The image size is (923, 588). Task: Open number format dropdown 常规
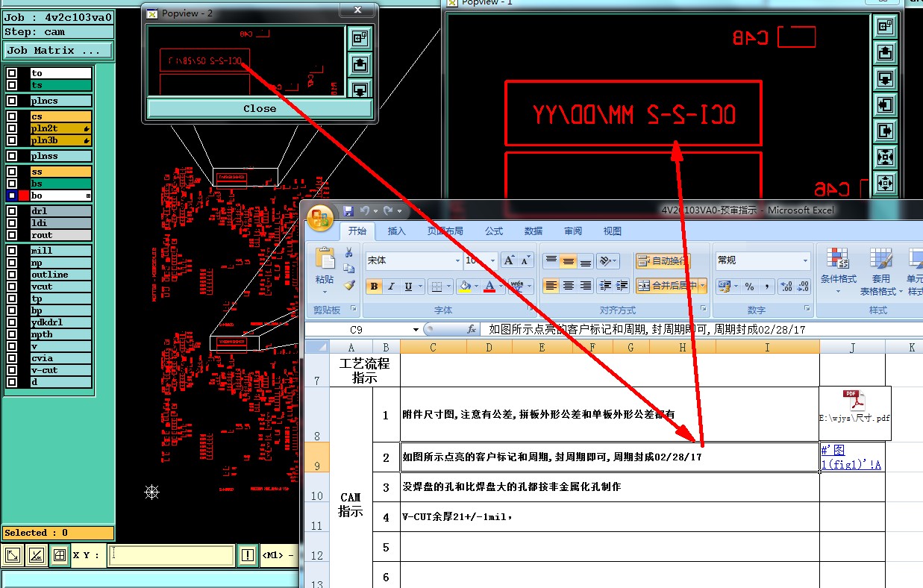coord(805,260)
